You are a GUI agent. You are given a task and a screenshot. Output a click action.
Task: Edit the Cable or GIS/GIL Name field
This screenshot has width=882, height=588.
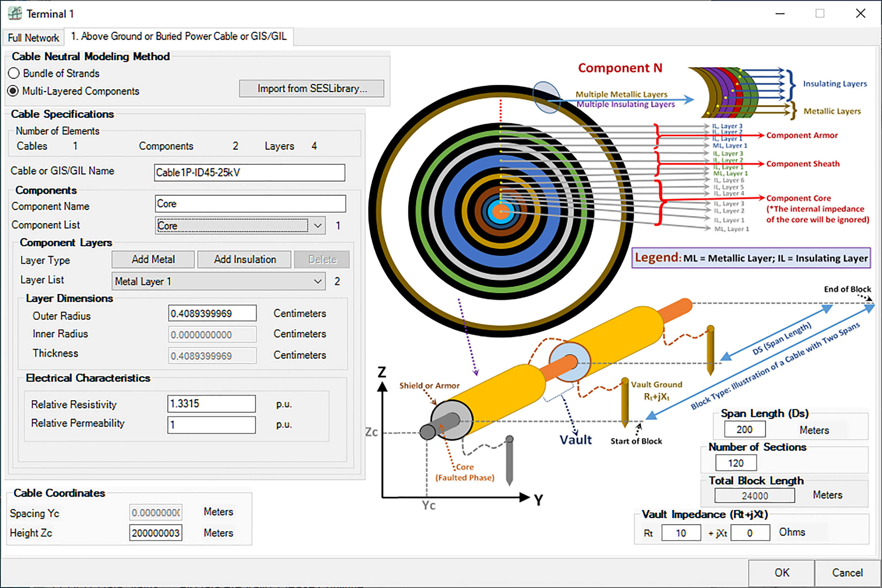coord(249,173)
